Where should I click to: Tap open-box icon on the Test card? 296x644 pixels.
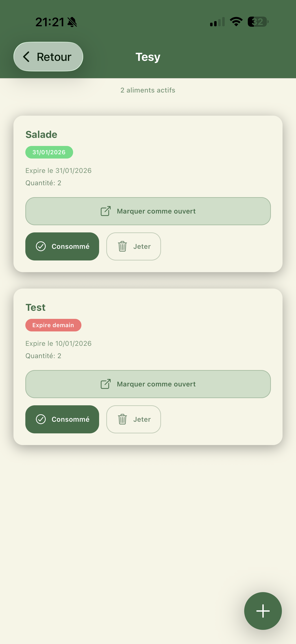[x=106, y=384]
